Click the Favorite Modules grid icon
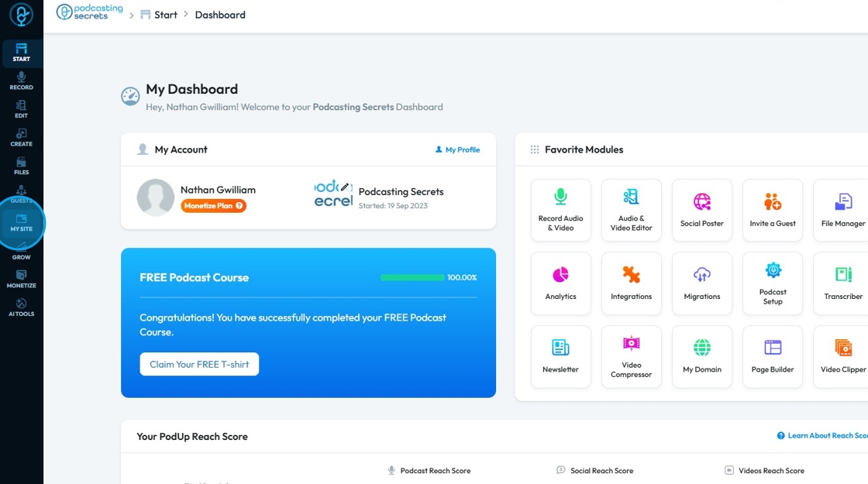The image size is (868, 484). [x=535, y=149]
